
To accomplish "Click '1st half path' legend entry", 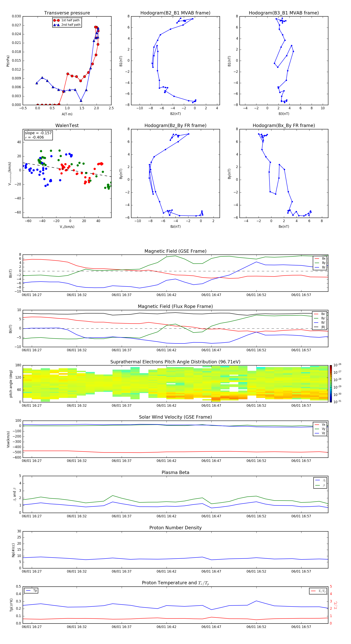I will point(66,20).
